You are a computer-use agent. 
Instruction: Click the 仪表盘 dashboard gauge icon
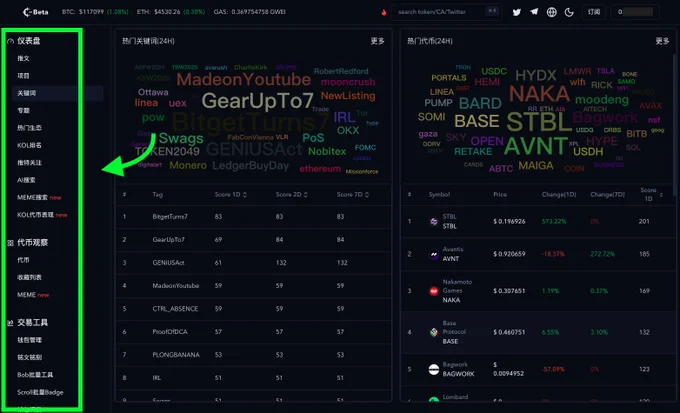[x=10, y=41]
